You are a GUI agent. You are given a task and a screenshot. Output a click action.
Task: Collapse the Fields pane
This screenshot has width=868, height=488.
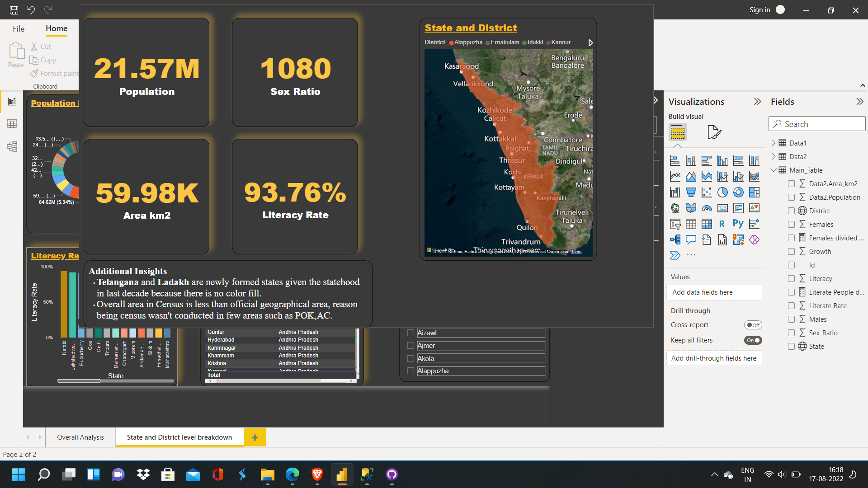point(860,102)
